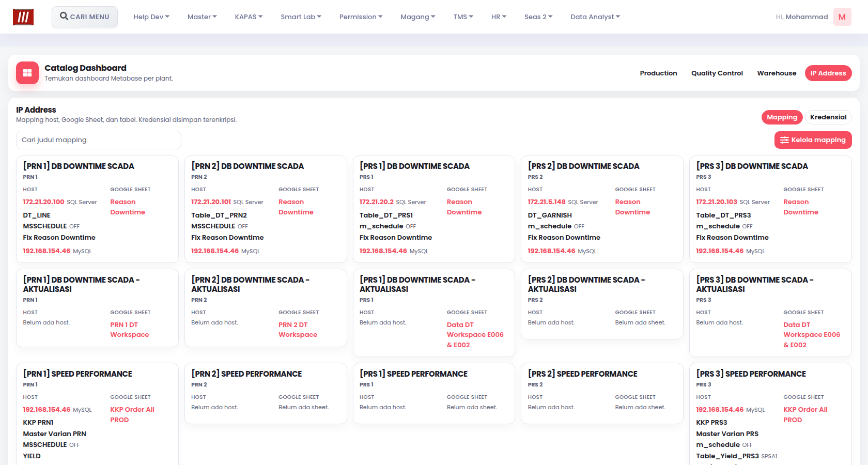Open the PRN 1 DT Workspace link
The height and width of the screenshot is (465, 868).
130,330
